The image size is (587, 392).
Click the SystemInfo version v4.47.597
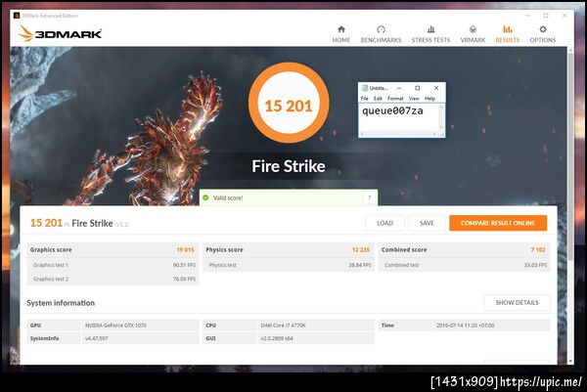(96, 338)
